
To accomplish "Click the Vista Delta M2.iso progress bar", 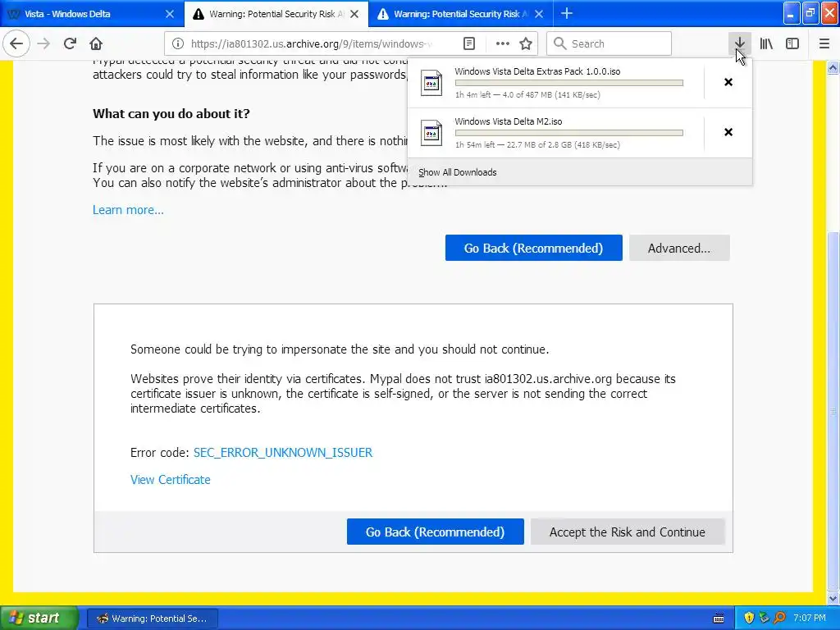I will coord(569,133).
